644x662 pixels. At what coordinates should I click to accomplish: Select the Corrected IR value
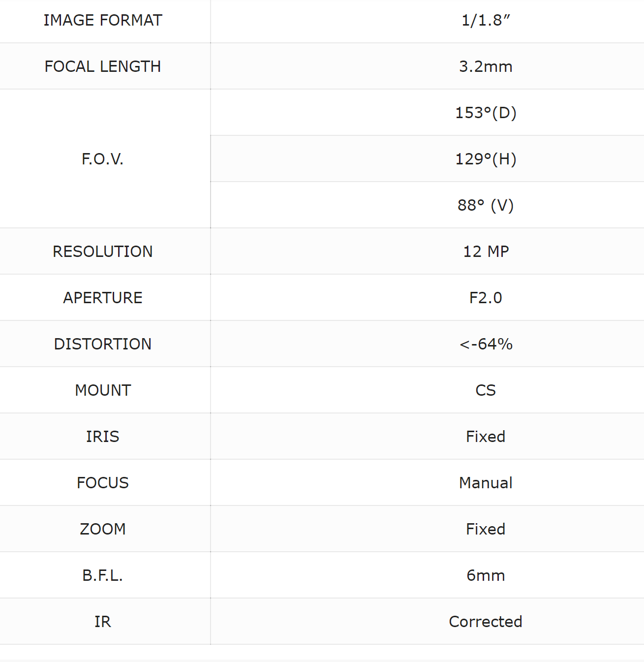486,622
